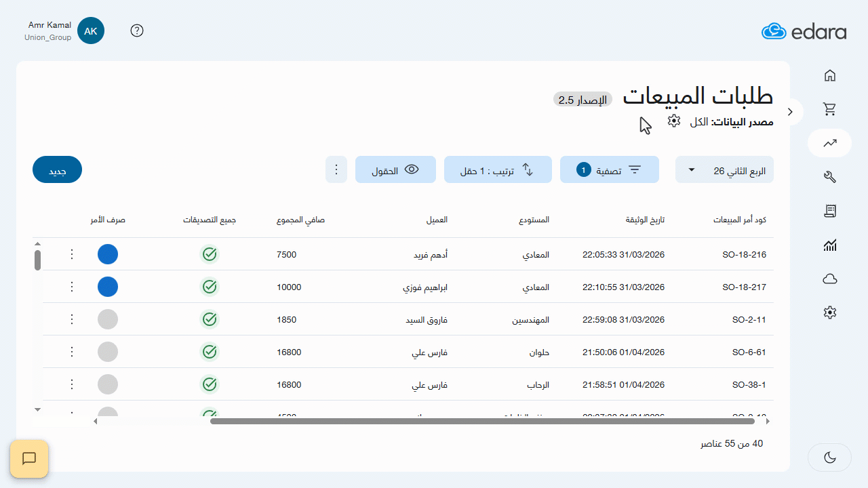The width and height of the screenshot is (868, 488).
Task: Open the wrench tools sidebar icon
Action: coord(829,177)
